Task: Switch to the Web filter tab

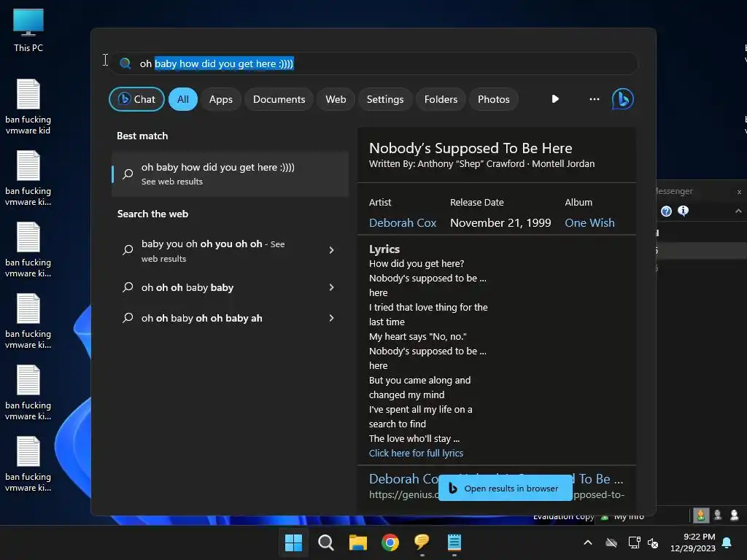Action: point(336,99)
